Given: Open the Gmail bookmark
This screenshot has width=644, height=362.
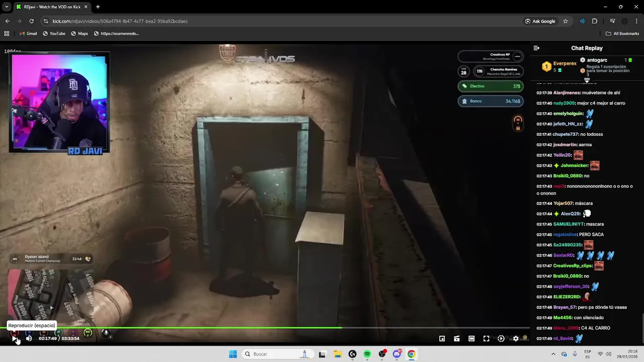Looking at the screenshot, I should click(x=28, y=34).
